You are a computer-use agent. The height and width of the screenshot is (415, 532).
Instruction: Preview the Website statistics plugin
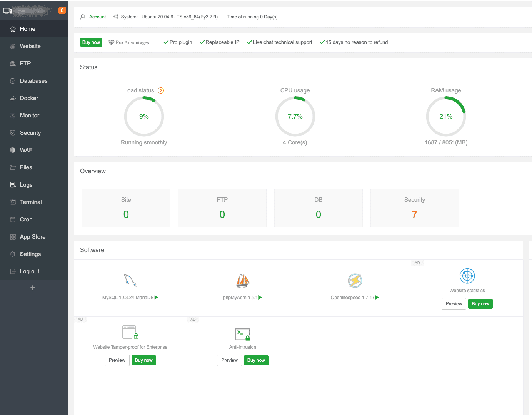point(454,304)
